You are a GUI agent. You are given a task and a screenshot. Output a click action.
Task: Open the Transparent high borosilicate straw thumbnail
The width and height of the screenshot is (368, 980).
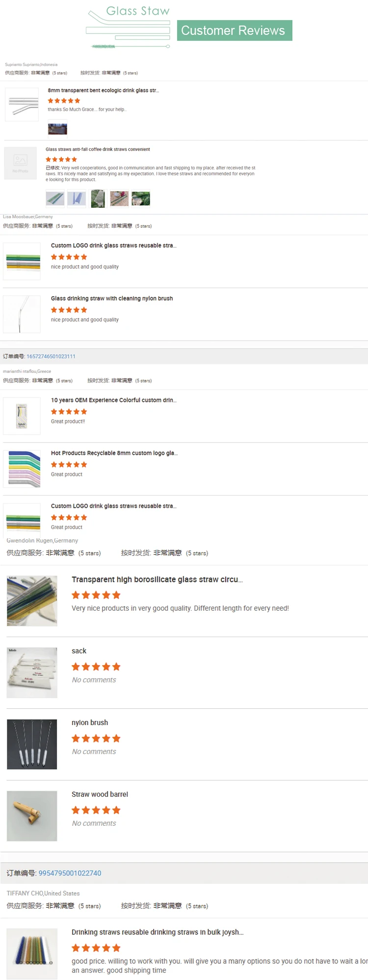[32, 601]
